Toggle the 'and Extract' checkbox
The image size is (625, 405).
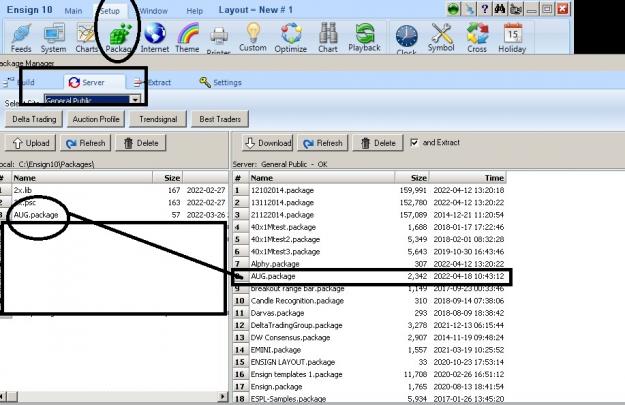[415, 142]
